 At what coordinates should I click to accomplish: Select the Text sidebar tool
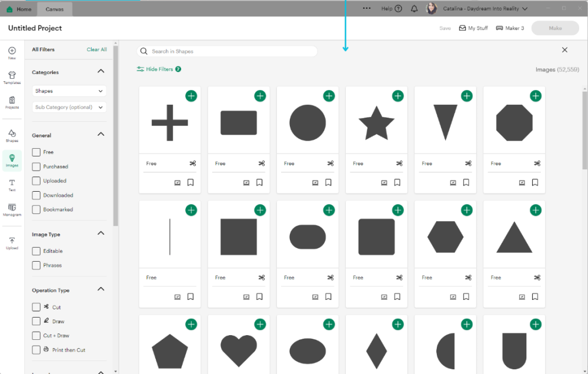[12, 185]
